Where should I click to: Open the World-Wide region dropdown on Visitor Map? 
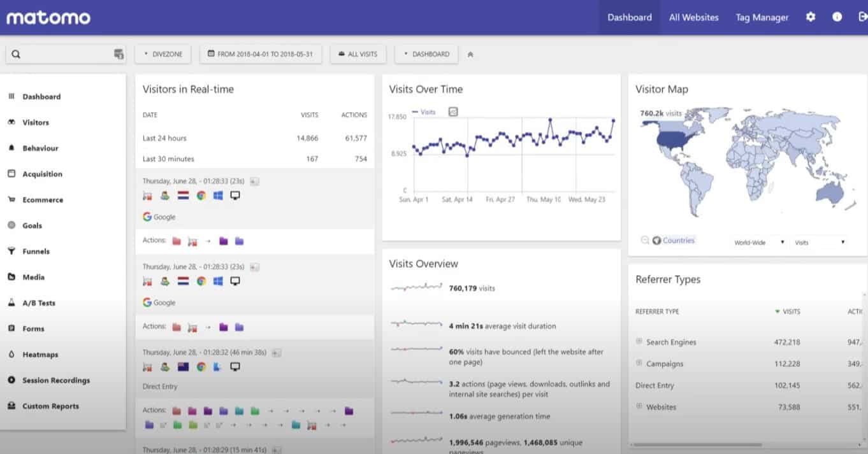point(758,243)
